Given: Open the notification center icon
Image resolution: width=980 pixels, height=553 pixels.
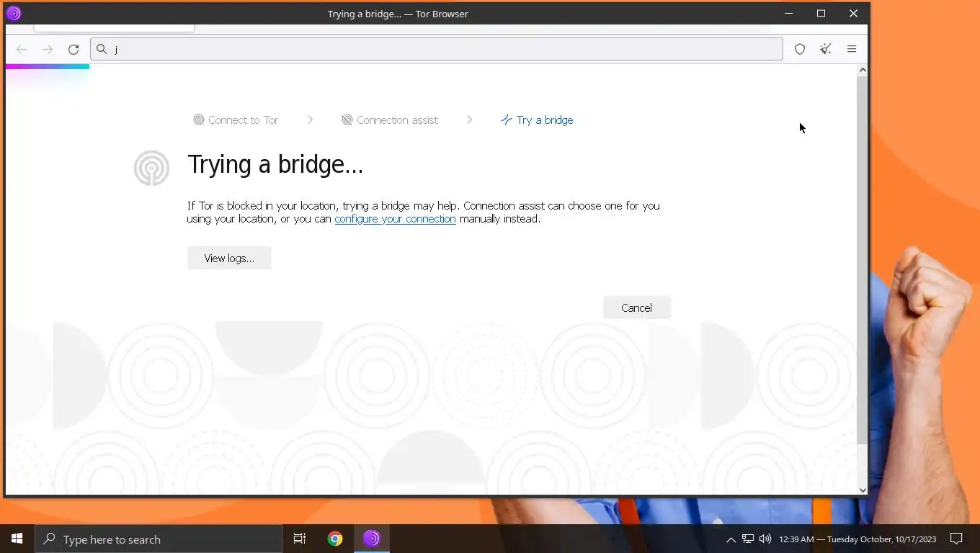Looking at the screenshot, I should coord(956,539).
